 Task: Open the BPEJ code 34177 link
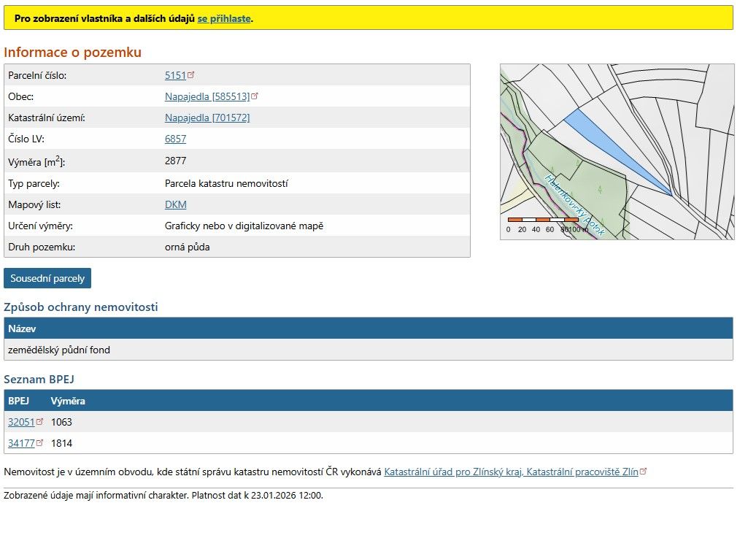click(x=21, y=443)
